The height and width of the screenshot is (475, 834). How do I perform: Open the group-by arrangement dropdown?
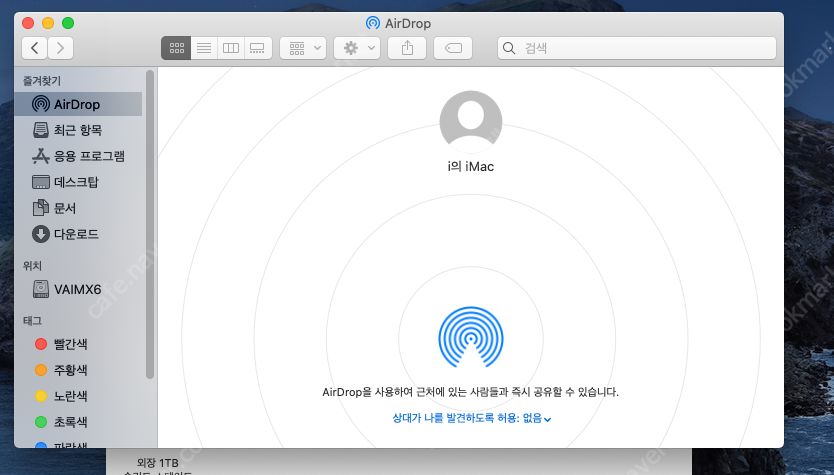[303, 48]
